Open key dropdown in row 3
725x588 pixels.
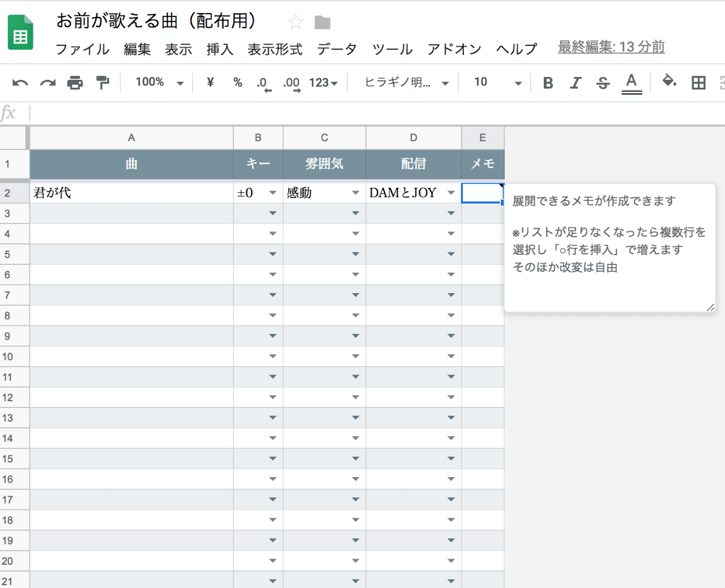click(x=273, y=213)
